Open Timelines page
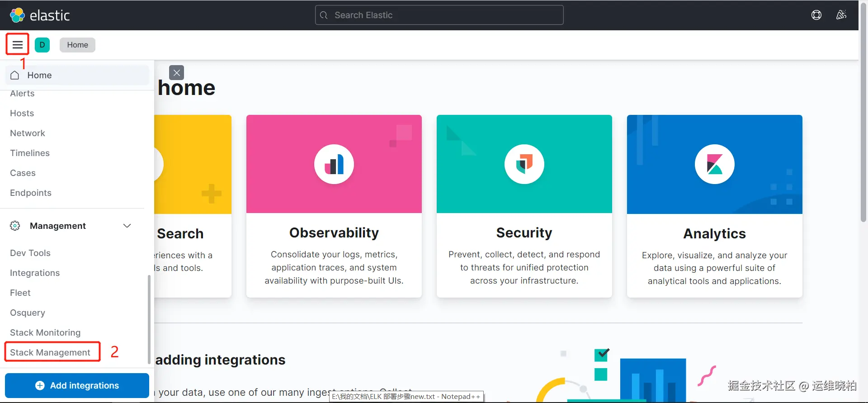The height and width of the screenshot is (403, 868). coord(30,153)
